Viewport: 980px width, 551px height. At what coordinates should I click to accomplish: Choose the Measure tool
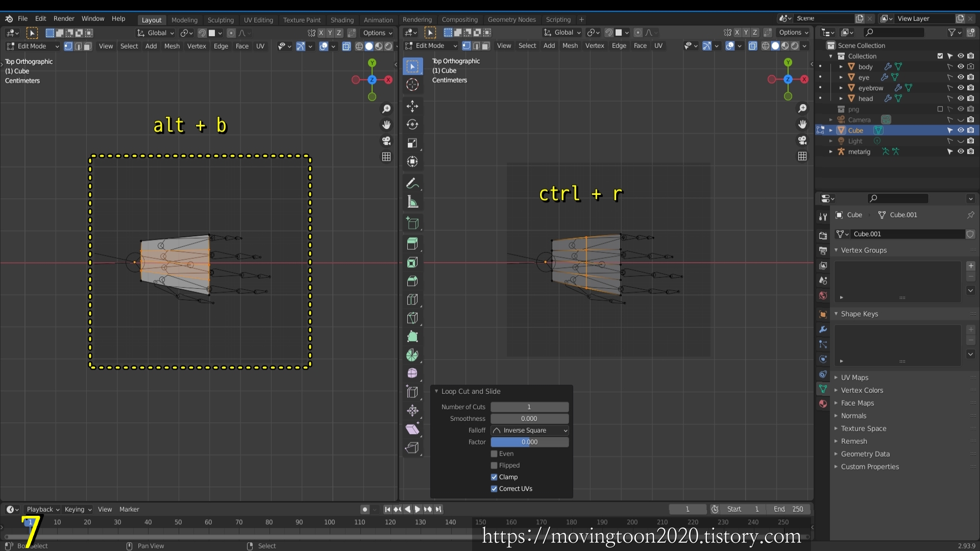(x=412, y=202)
